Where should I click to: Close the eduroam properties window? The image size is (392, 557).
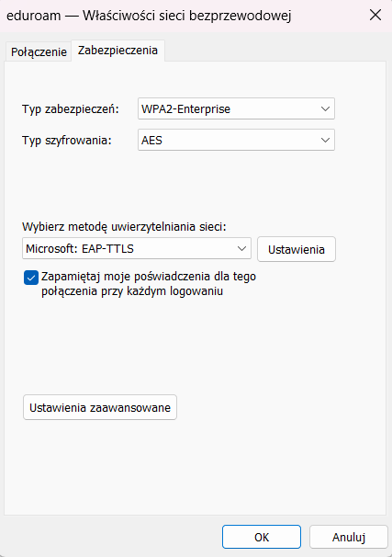[x=375, y=16]
